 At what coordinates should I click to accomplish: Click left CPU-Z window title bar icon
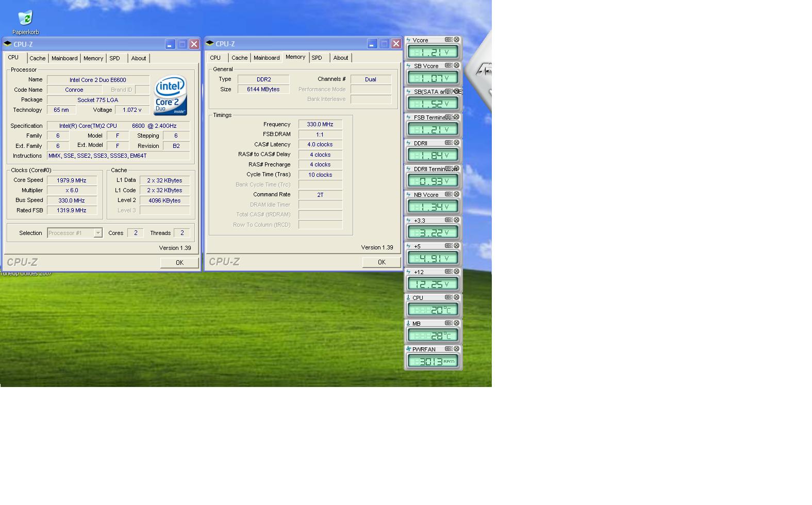[x=8, y=44]
